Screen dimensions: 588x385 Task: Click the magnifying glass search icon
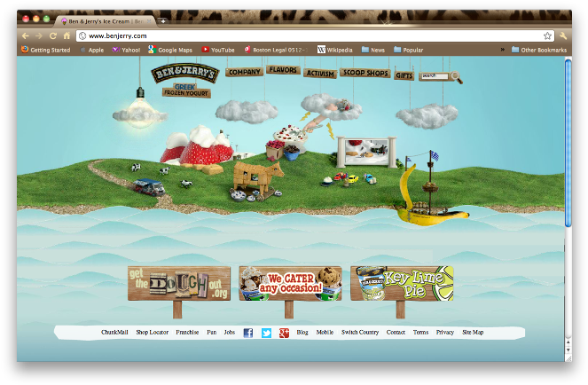(x=457, y=77)
